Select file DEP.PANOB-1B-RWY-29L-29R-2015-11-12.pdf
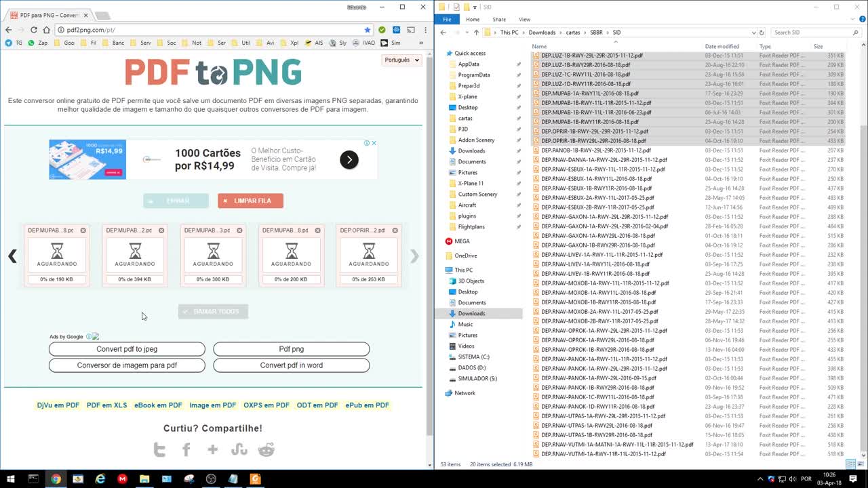868x488 pixels. 595,150
